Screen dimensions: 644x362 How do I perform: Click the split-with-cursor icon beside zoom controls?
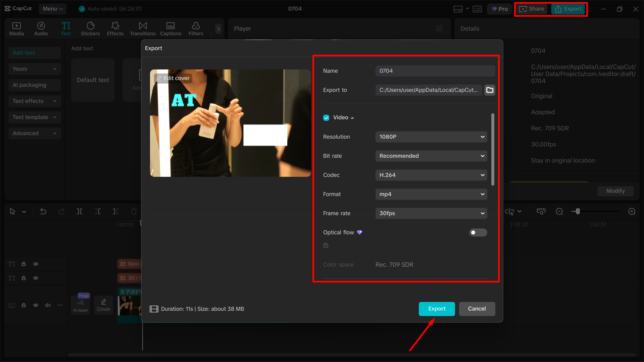(509, 212)
